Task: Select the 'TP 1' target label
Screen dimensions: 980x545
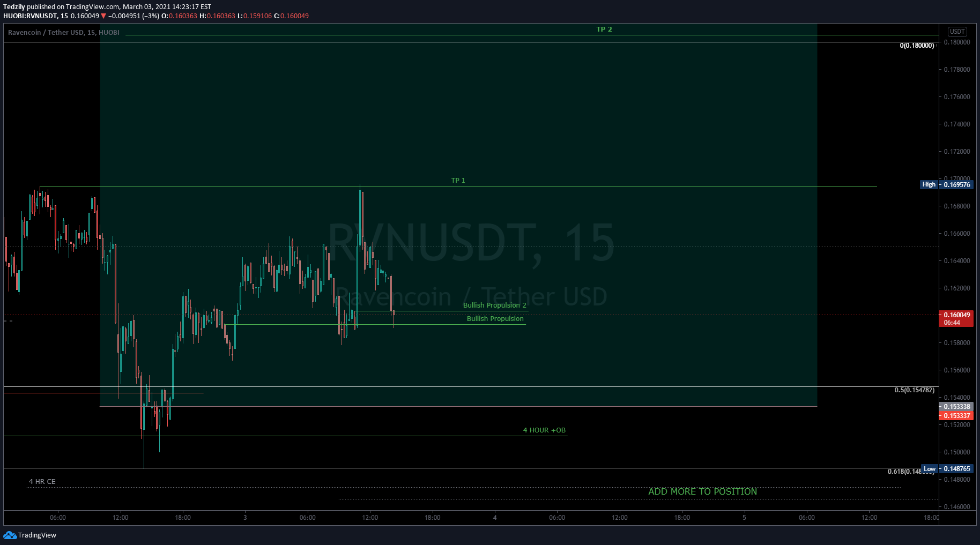Action: [458, 181]
